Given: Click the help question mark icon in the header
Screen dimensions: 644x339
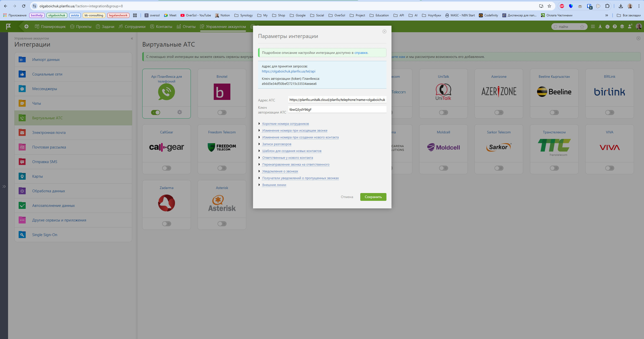Looking at the screenshot, I should click(615, 26).
